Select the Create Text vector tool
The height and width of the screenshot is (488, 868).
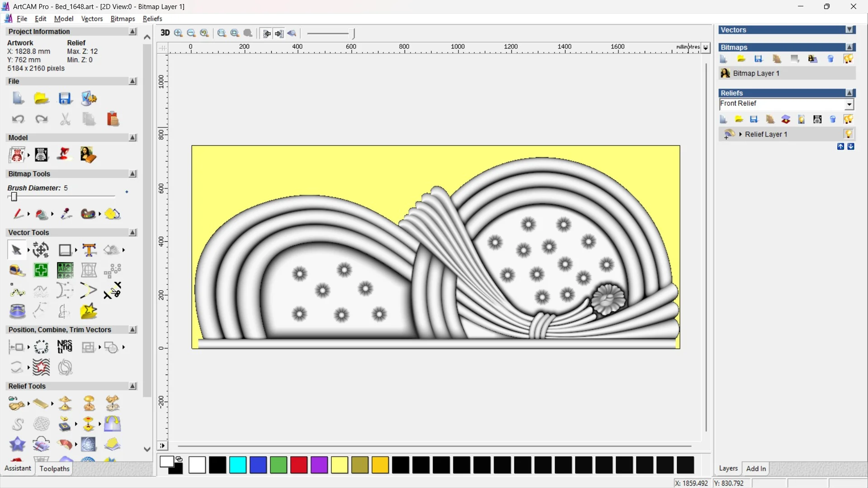[89, 250]
